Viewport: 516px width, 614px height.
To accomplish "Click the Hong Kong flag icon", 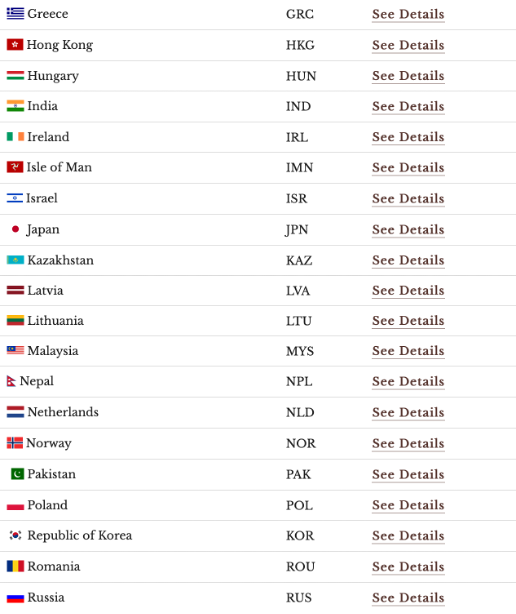I will tap(15, 45).
